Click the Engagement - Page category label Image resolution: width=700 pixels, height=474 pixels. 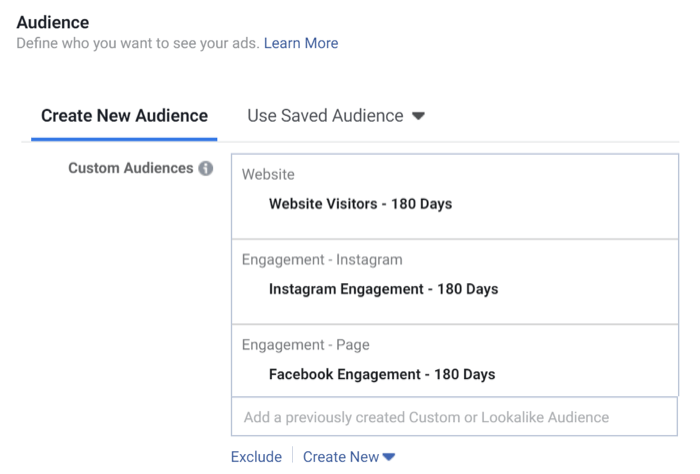tap(306, 345)
